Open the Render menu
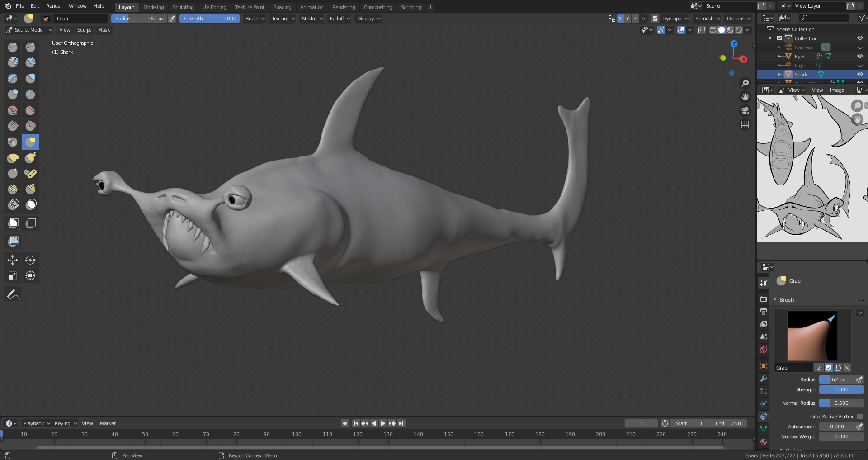Image resolution: width=868 pixels, height=460 pixels. click(x=54, y=6)
